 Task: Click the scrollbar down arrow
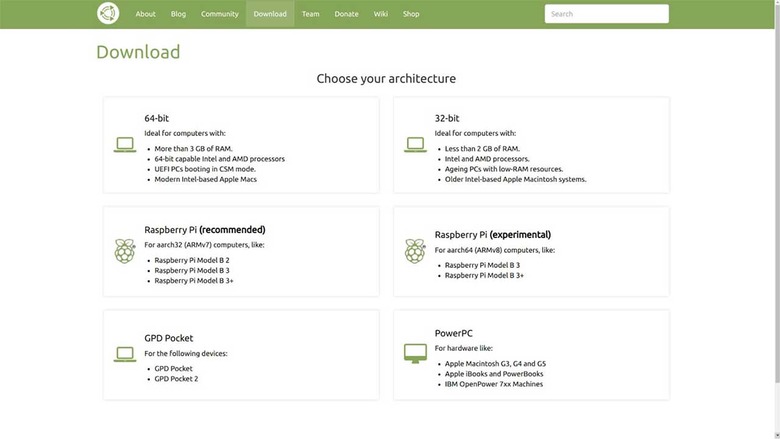click(777, 436)
